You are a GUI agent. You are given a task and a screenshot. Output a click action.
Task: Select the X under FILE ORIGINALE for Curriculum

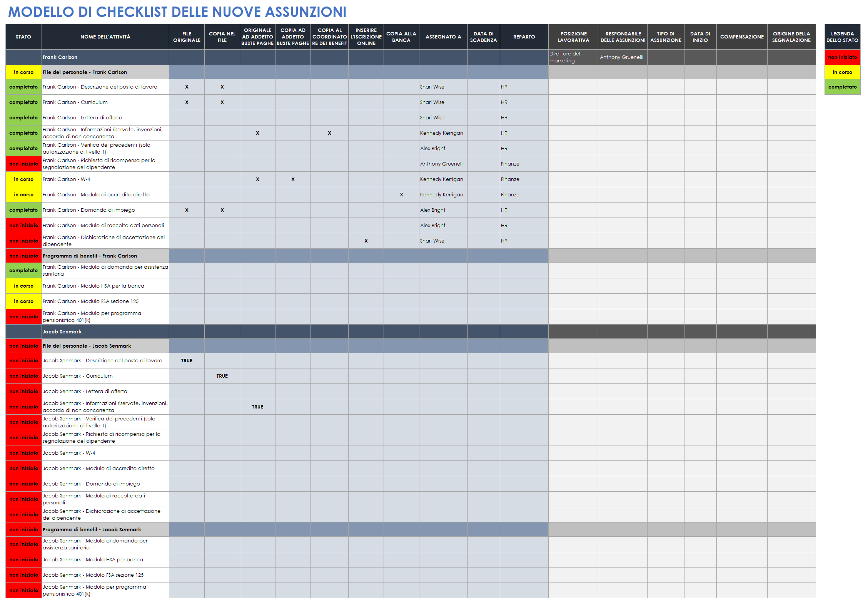(187, 102)
